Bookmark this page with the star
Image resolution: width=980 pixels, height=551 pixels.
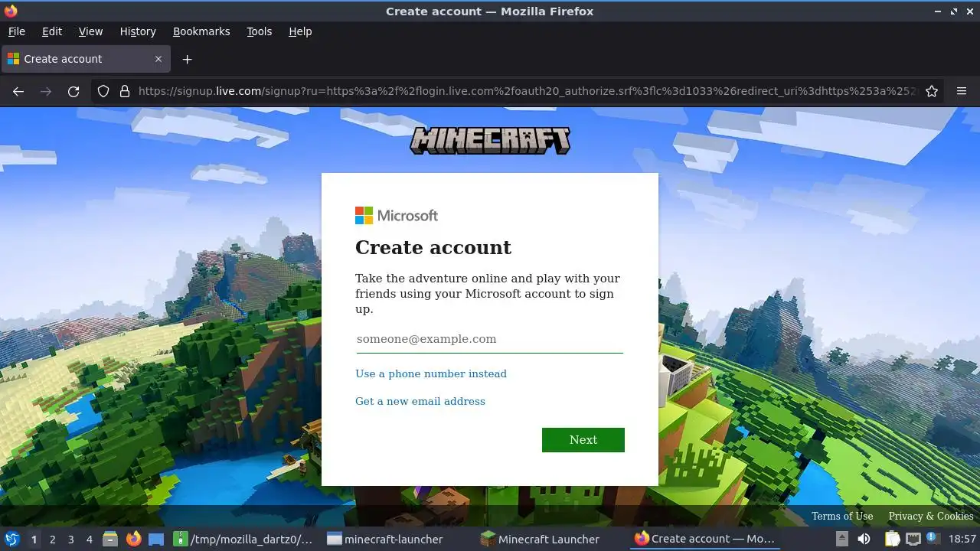932,91
